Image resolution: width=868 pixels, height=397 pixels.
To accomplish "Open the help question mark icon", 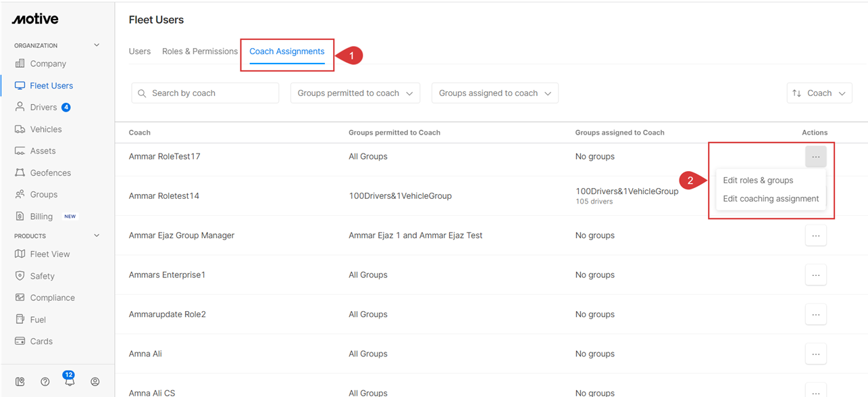I will point(45,381).
